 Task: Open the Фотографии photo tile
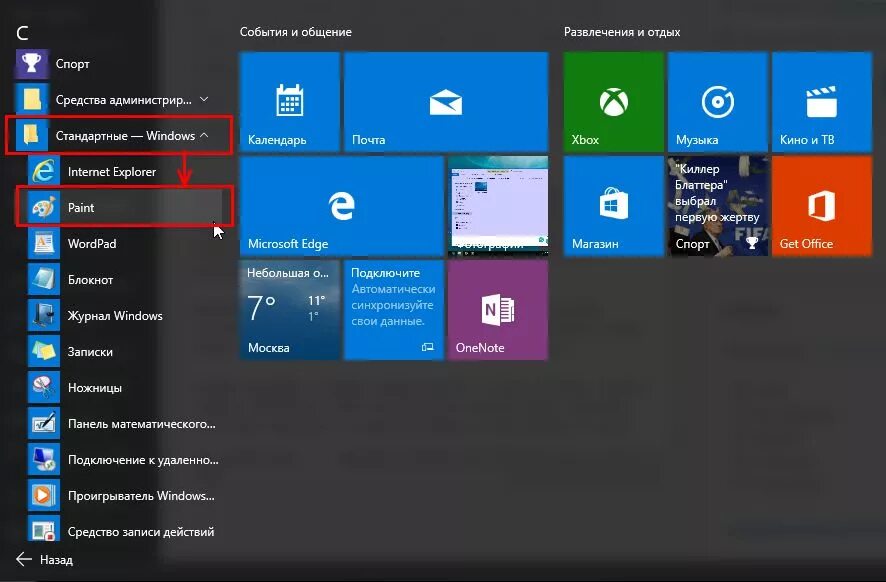tap(498, 206)
